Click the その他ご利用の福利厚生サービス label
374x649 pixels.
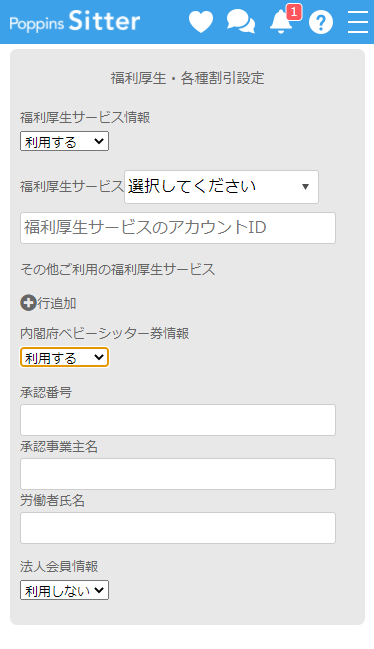coord(117,269)
